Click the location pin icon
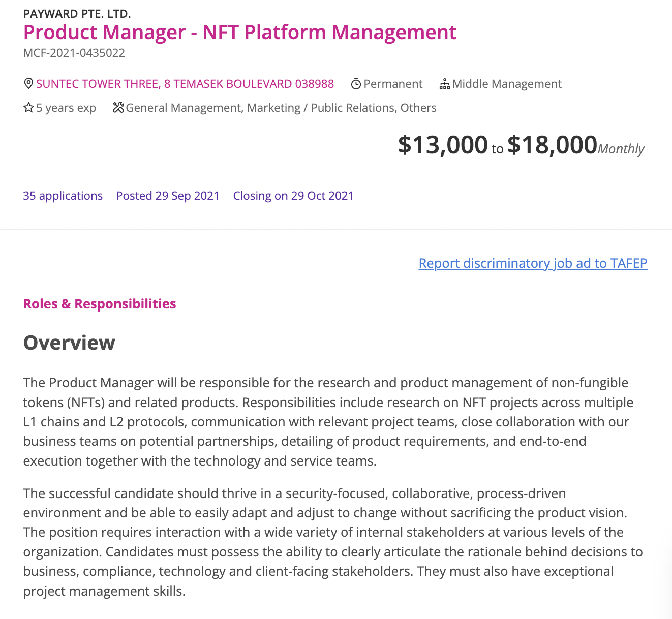Image resolution: width=672 pixels, height=619 pixels. (28, 83)
